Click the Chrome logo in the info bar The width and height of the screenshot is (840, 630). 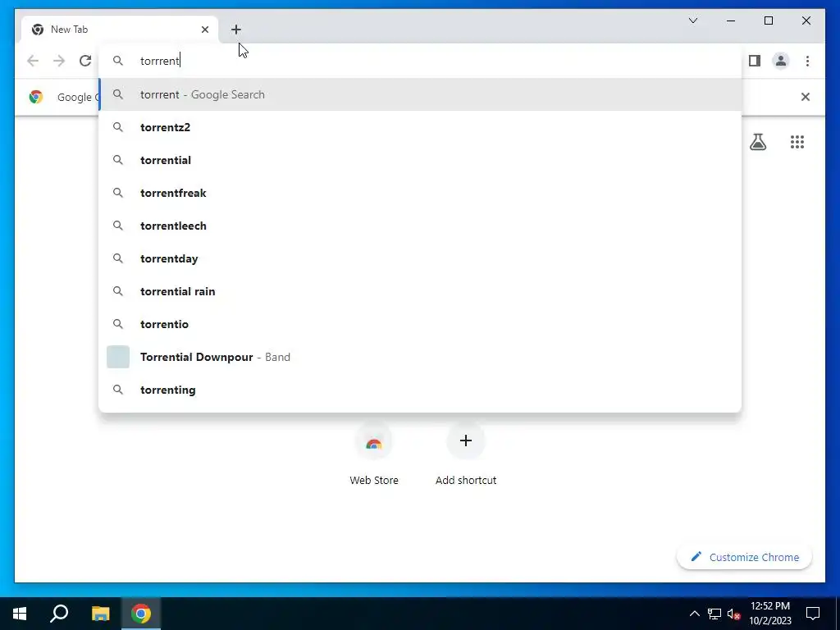point(36,97)
